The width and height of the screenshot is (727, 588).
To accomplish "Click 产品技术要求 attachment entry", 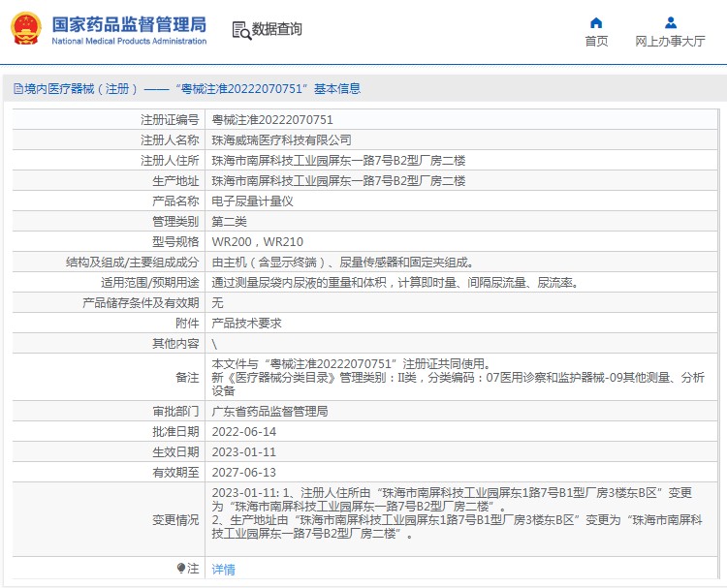I will (246, 324).
